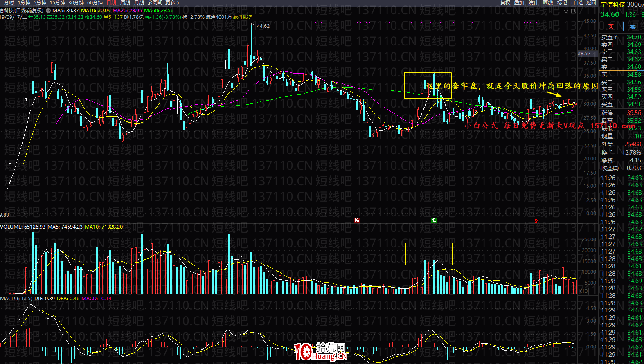Click the red 增 event marker

coord(357,220)
